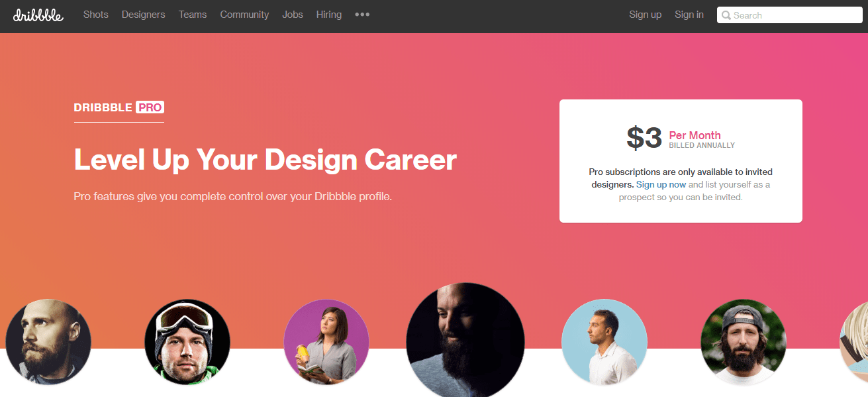Visit the Hiring page
This screenshot has height=397, width=868.
[329, 15]
